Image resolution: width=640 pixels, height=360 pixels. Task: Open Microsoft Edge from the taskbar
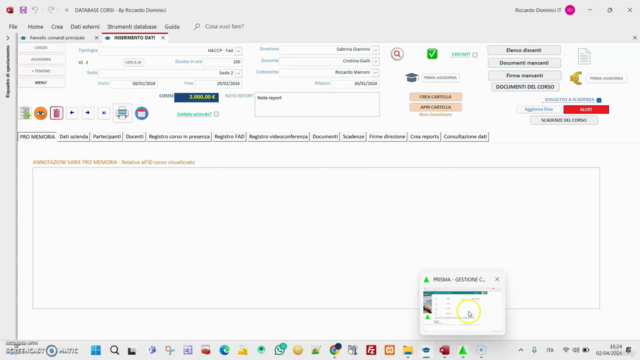(x=224, y=350)
